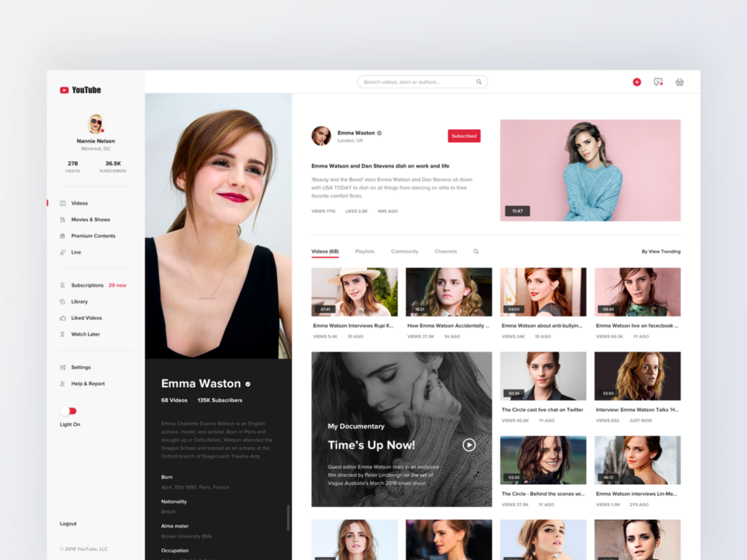
Task: Click the Watch Later hourglass icon
Action: [63, 334]
